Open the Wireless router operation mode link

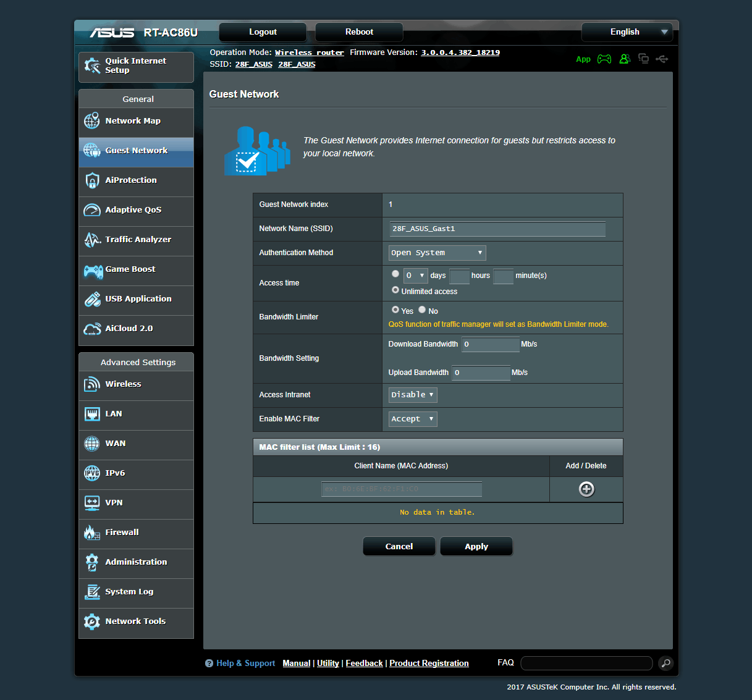coord(309,53)
